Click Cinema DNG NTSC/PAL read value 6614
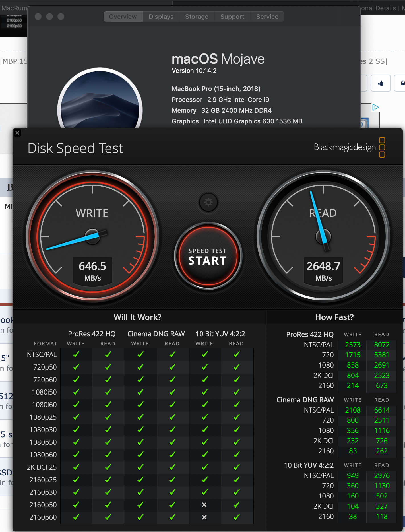Screen dimensions: 405x532 [382, 410]
